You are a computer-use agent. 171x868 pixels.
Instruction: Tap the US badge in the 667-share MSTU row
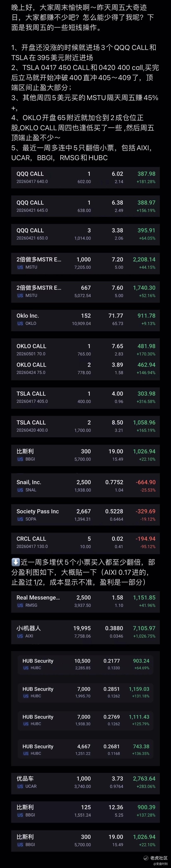click(20, 296)
